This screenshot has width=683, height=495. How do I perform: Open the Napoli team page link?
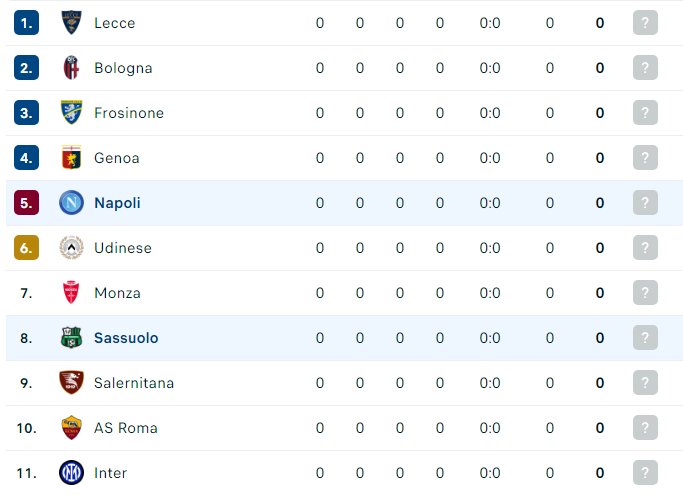[x=117, y=203]
